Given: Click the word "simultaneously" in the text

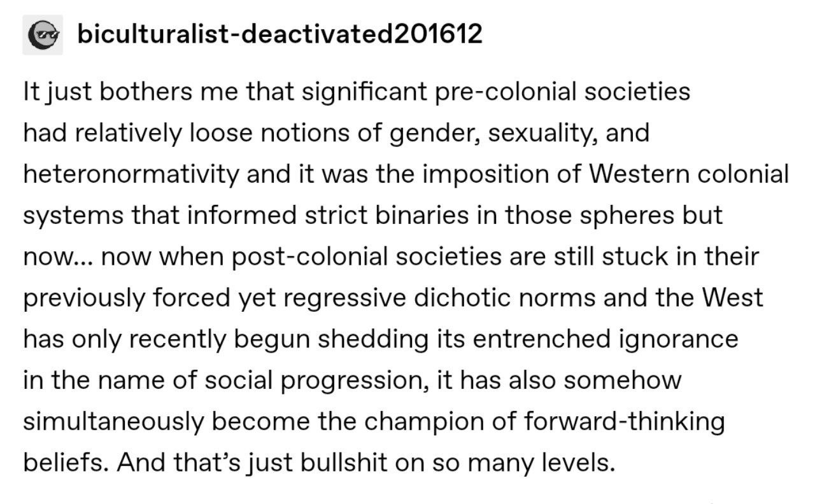Looking at the screenshot, I should pyautogui.click(x=115, y=421).
